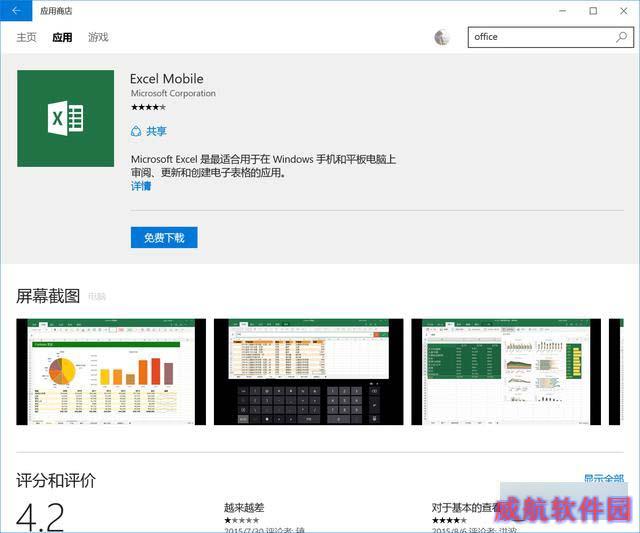Image resolution: width=640 pixels, height=533 pixels.
Task: Minimize the 应用商店 window
Action: coord(563,11)
